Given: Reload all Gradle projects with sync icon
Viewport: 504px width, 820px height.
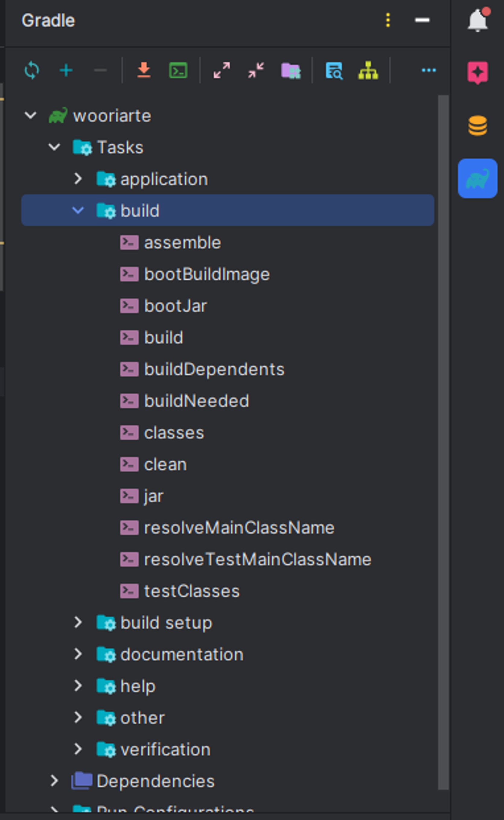Looking at the screenshot, I should pyautogui.click(x=32, y=70).
